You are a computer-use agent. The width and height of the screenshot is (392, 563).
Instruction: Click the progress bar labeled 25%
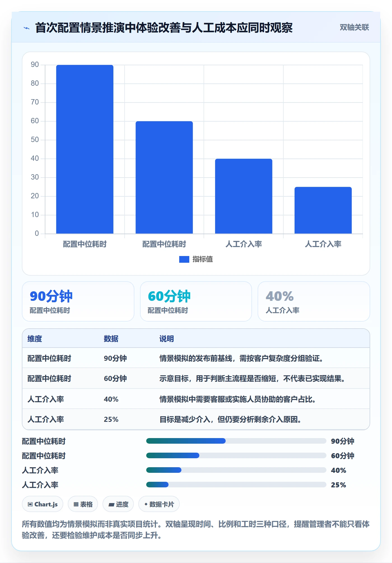tap(236, 485)
